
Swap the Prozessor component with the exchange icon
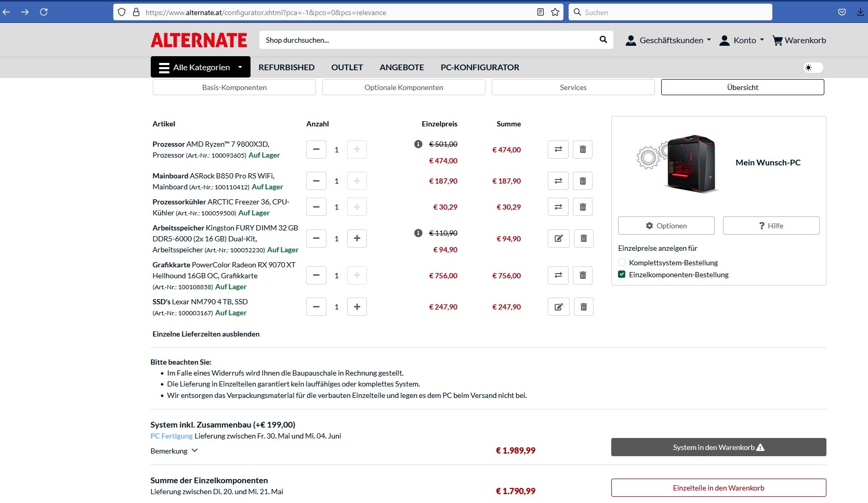tap(558, 150)
